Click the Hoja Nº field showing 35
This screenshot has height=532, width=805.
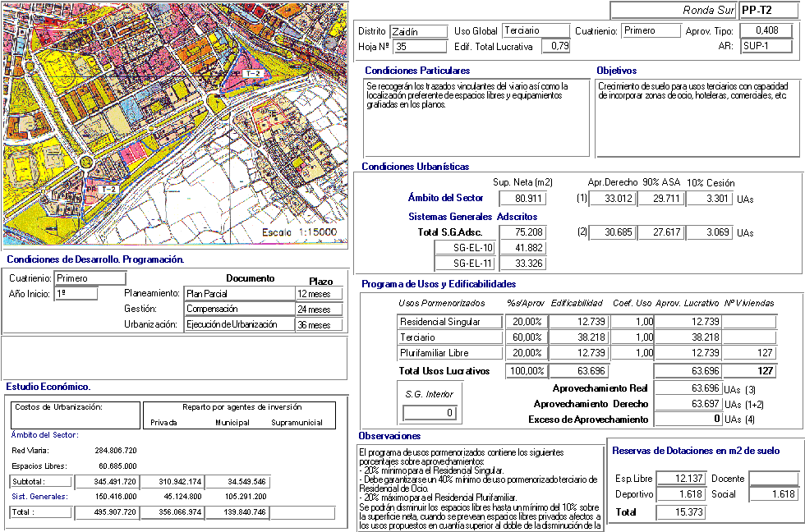click(416, 47)
